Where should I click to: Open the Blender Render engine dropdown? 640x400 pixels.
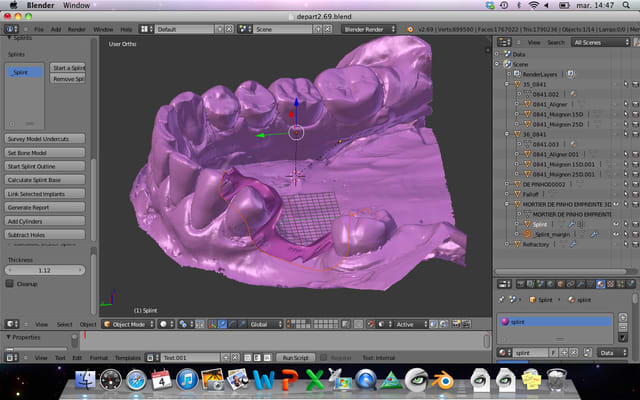tap(369, 29)
